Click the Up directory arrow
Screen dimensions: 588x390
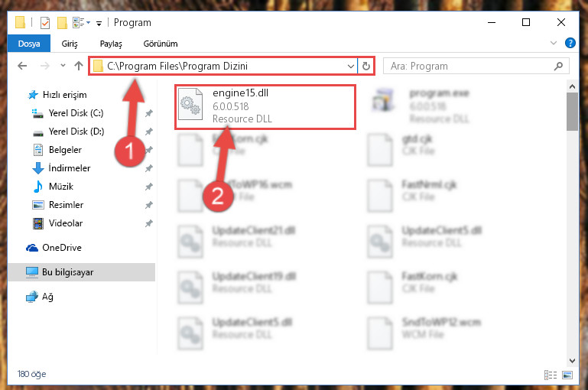[79, 67]
